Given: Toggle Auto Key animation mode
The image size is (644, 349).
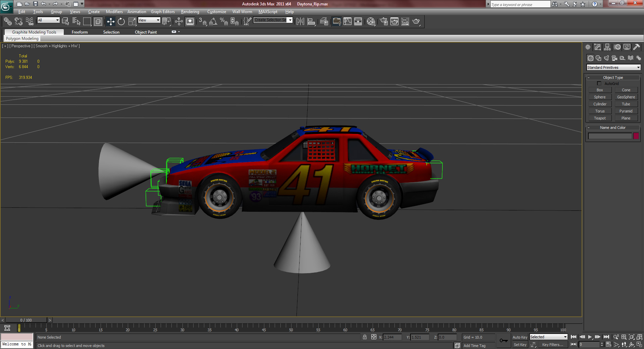Looking at the screenshot, I should [520, 337].
